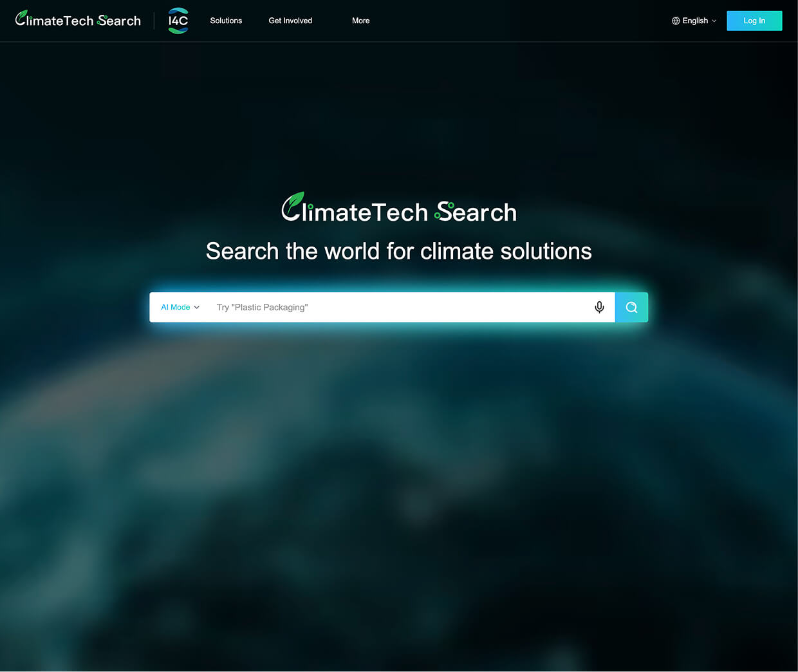The height and width of the screenshot is (672, 798).
Task: Expand the English language dropdown
Action: (x=694, y=21)
